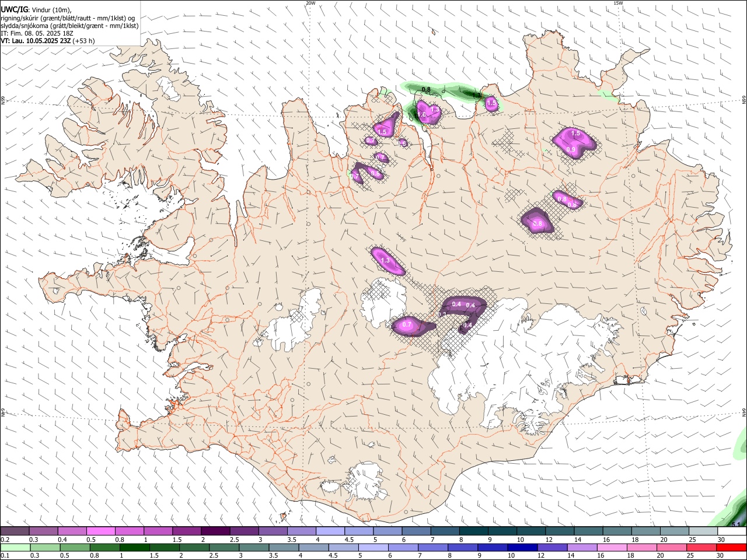Click the 30 label on the lower rain scale

tap(721, 556)
